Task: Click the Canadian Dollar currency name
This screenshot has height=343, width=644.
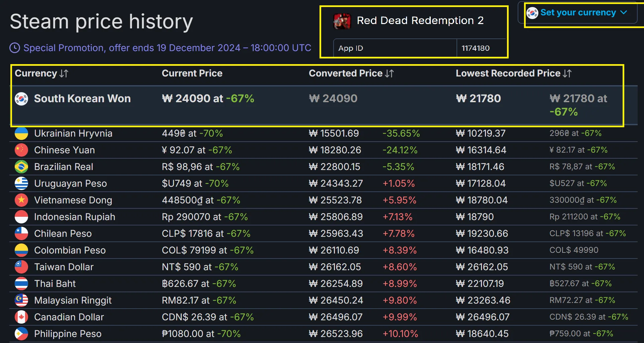Action: point(69,317)
